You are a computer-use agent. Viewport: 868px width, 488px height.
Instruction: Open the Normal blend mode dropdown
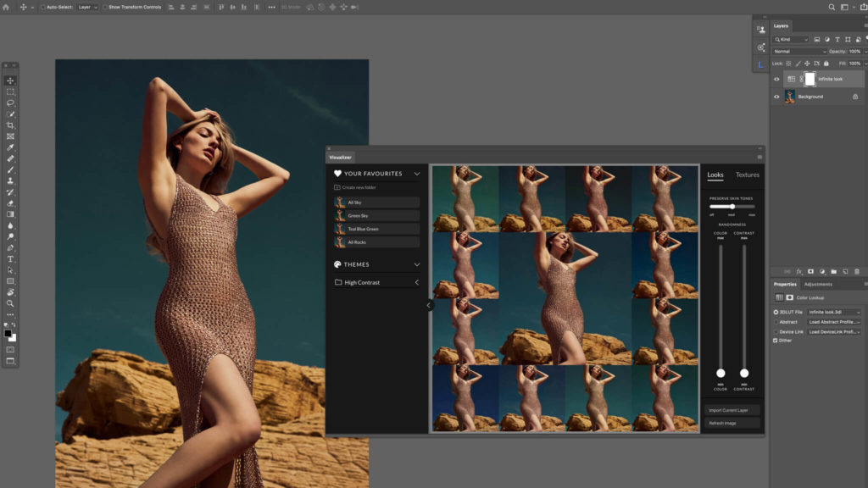point(799,51)
